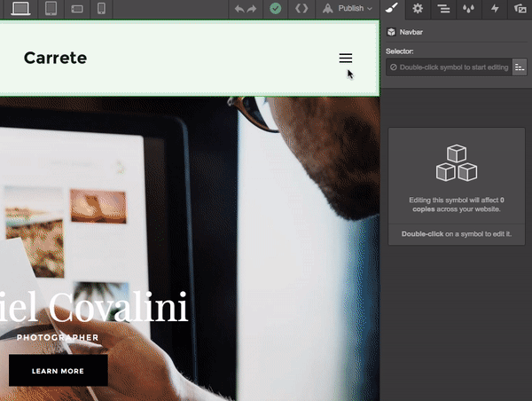The height and width of the screenshot is (401, 532).
Task: Open the Navigator panel tab
Action: [443, 9]
